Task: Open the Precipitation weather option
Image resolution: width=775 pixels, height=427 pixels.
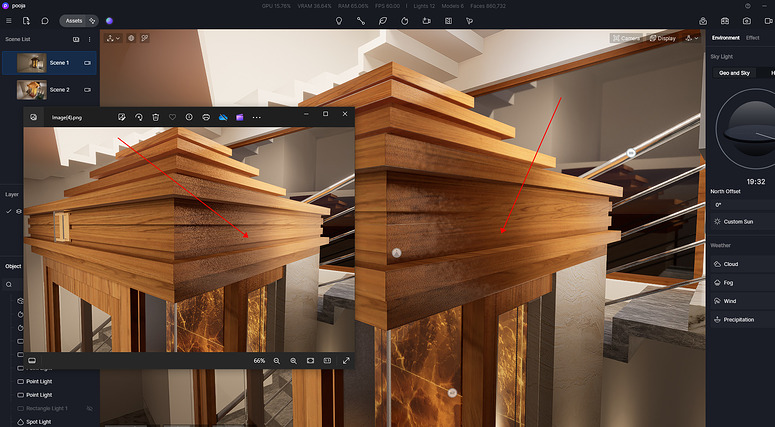Action: point(742,320)
